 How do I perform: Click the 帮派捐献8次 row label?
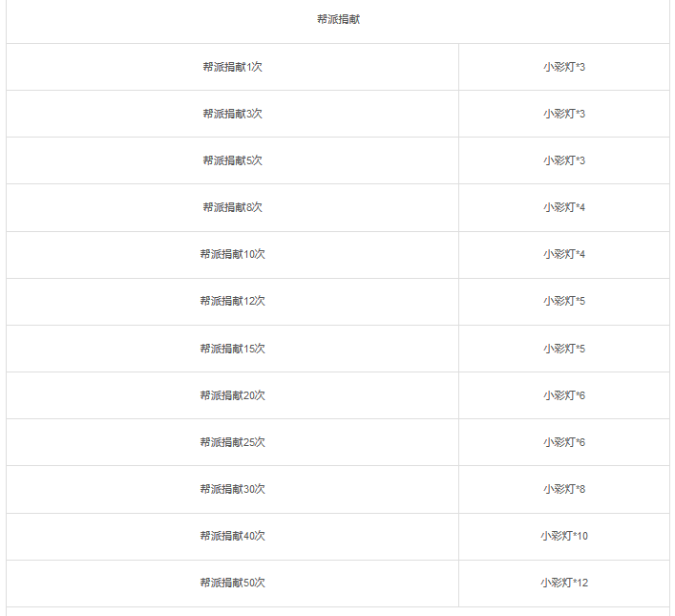(232, 207)
